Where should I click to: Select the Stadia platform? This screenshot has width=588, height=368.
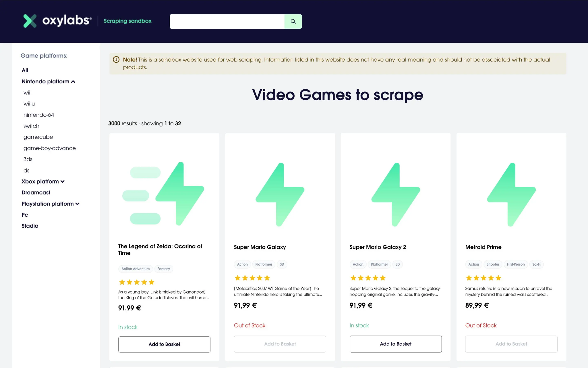tap(30, 226)
